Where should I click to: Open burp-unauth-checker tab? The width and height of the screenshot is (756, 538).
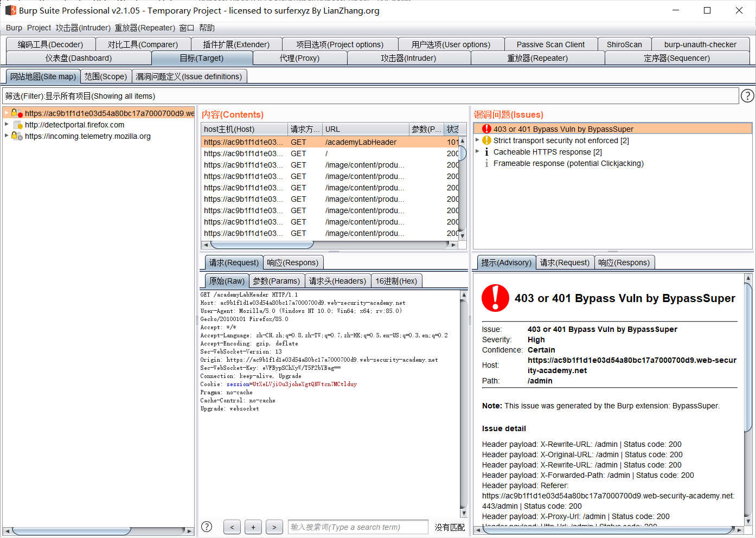pyautogui.click(x=700, y=44)
